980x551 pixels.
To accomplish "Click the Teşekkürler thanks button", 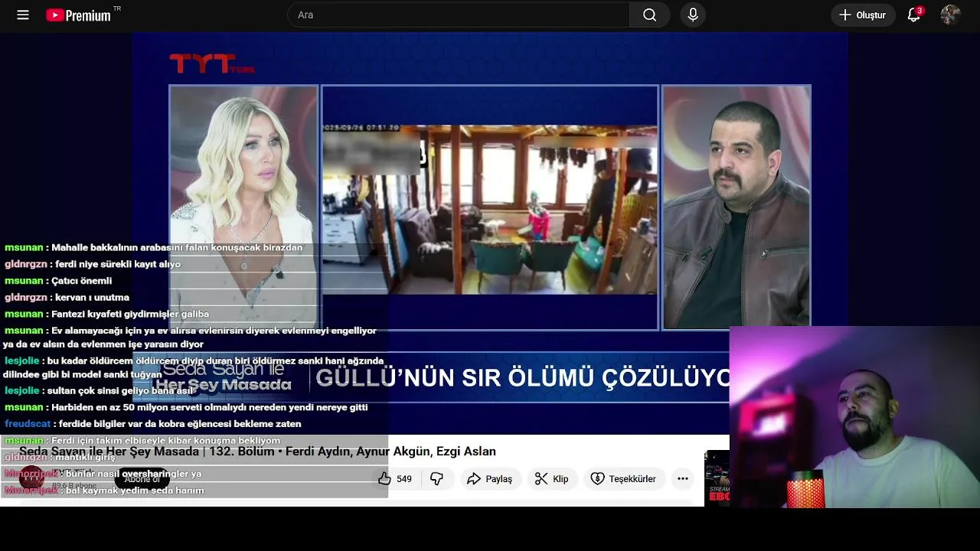I will 623,478.
